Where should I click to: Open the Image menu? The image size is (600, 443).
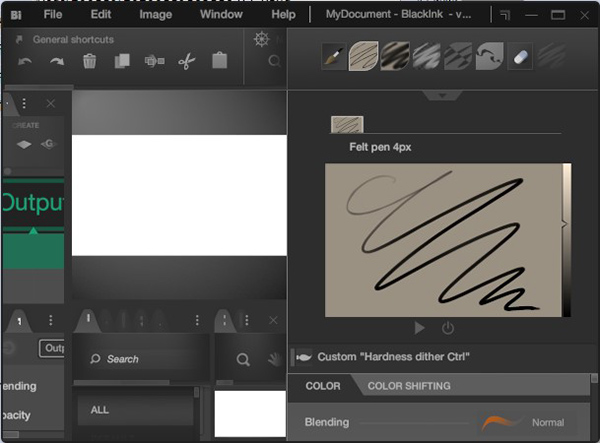pos(155,15)
